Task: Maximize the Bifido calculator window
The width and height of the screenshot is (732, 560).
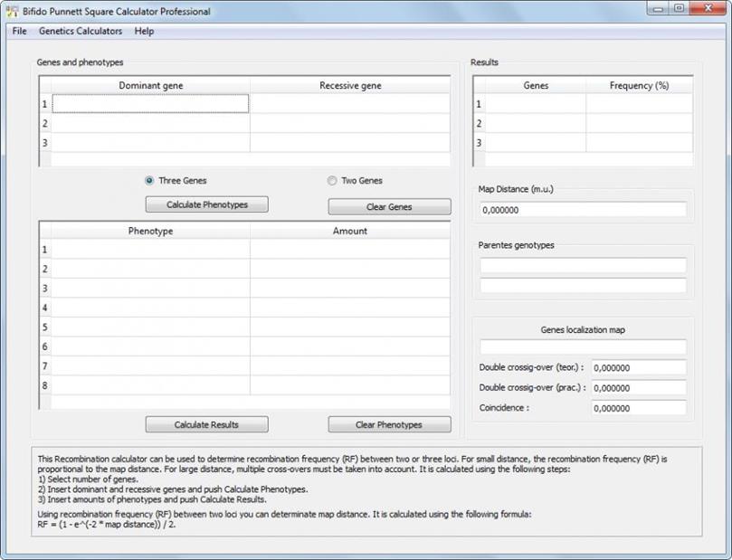Action: [x=679, y=8]
